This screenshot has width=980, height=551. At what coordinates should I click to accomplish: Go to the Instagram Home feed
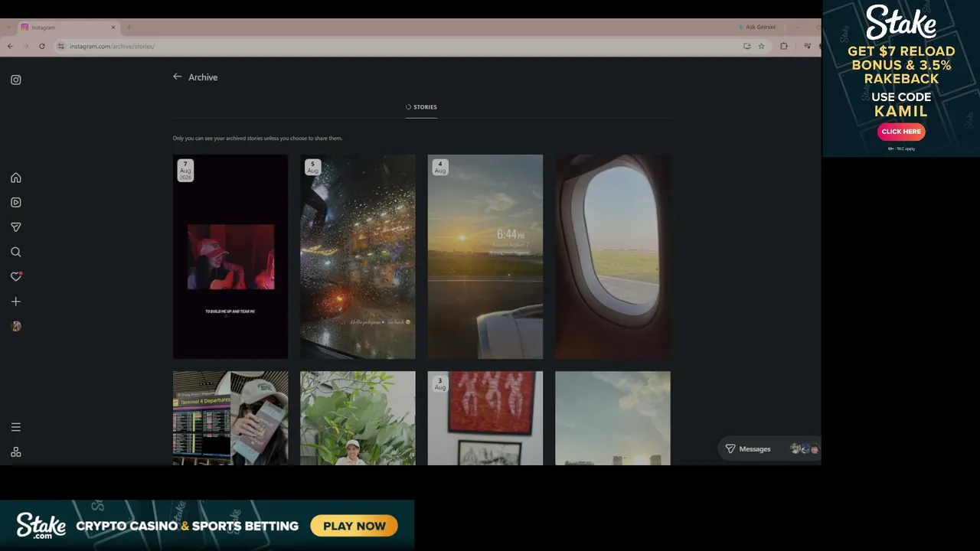pos(15,178)
